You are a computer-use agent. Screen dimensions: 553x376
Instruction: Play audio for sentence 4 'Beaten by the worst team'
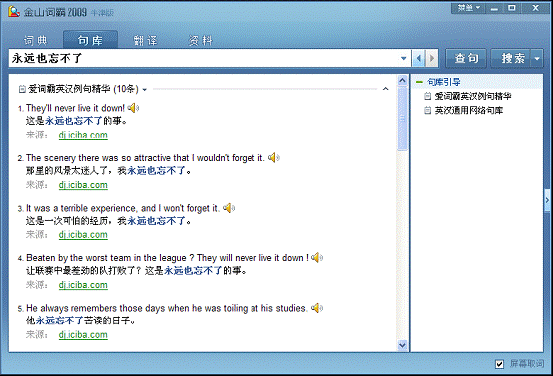click(317, 258)
